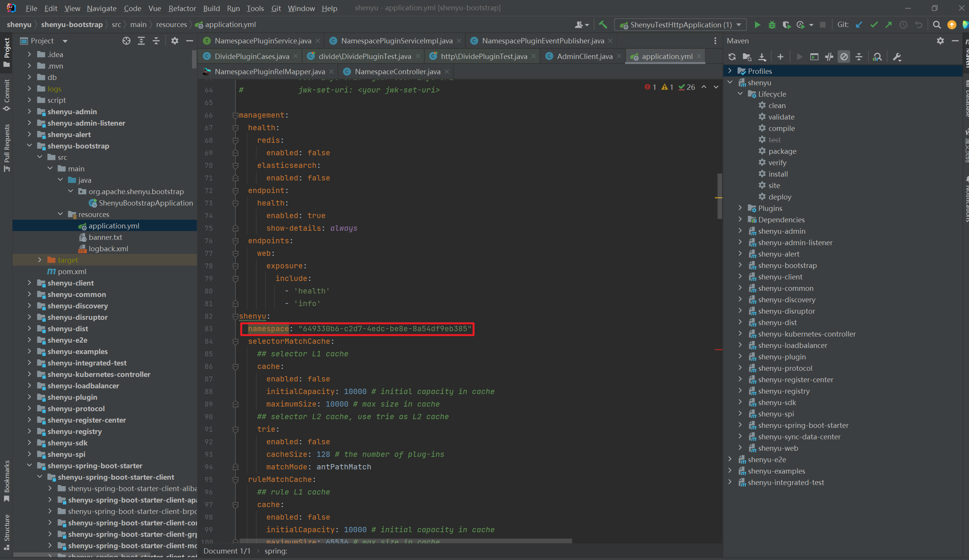Open logback.xml in project tree
Screen dimensions: 969x560
tap(108, 249)
